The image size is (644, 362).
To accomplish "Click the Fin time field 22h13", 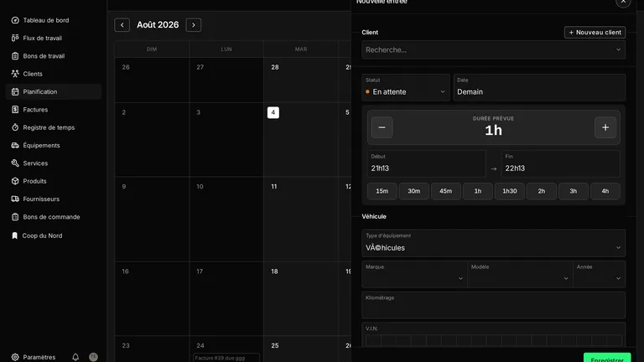I will click(560, 163).
